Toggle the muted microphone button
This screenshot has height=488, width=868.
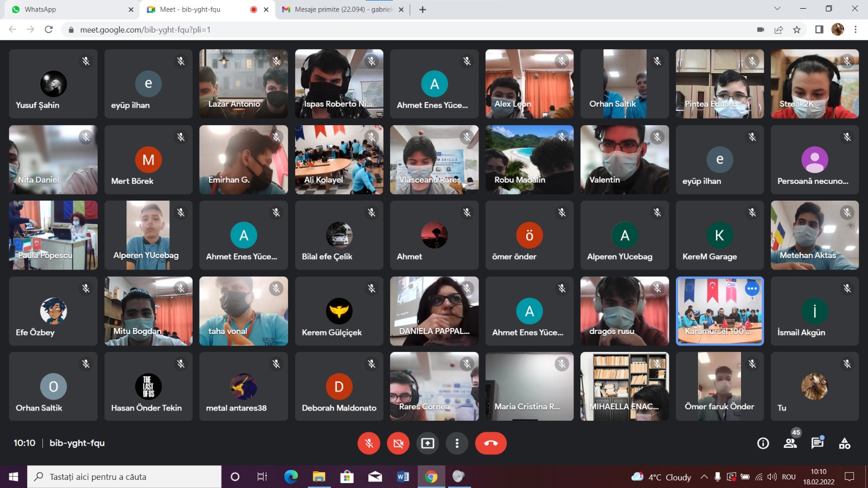tap(369, 444)
